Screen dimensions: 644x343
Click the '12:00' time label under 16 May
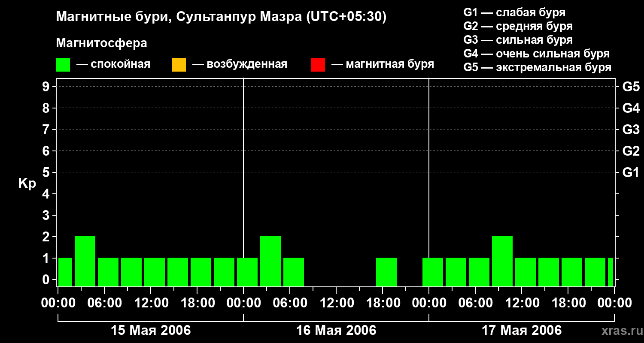337,303
